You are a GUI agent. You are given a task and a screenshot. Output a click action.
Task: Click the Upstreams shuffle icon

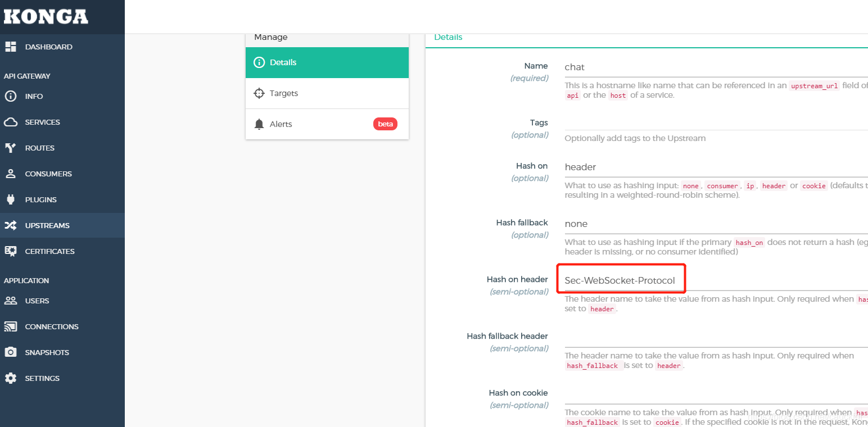(x=11, y=225)
